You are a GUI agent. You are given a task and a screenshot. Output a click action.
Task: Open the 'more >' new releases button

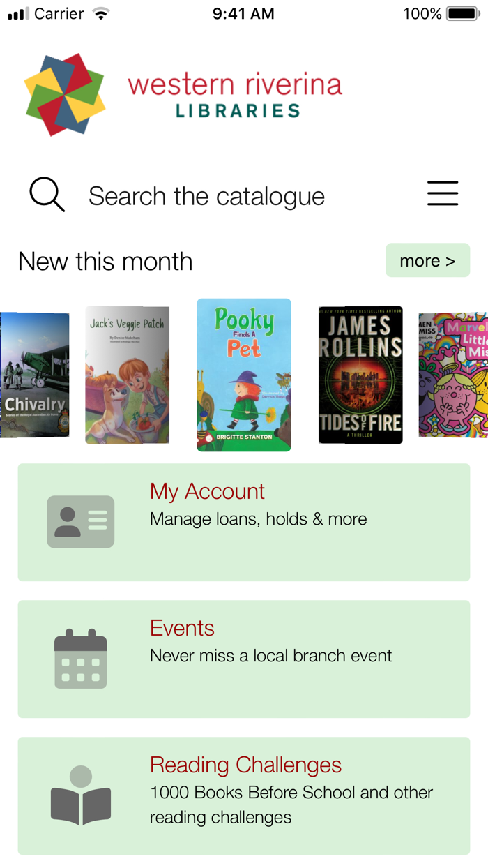tap(427, 260)
